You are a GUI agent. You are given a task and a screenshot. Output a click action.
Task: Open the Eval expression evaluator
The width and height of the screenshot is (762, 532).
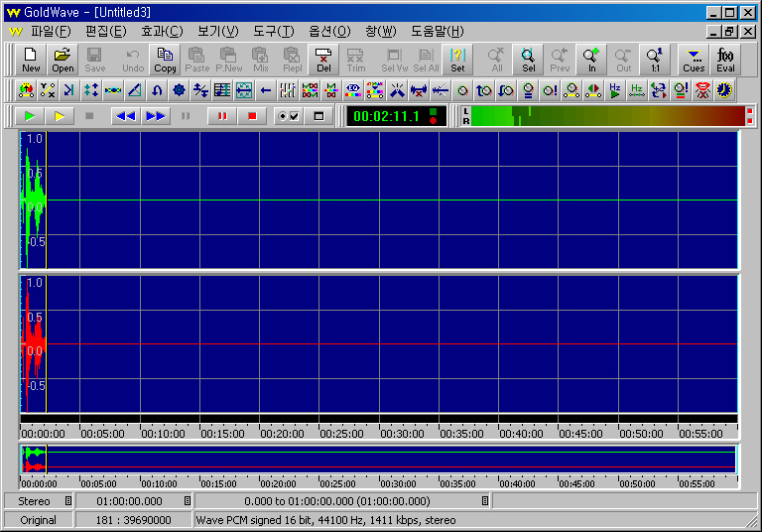[725, 60]
